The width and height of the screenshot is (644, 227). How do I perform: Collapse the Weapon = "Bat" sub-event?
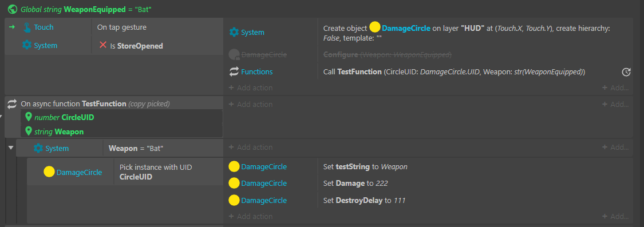click(x=11, y=148)
